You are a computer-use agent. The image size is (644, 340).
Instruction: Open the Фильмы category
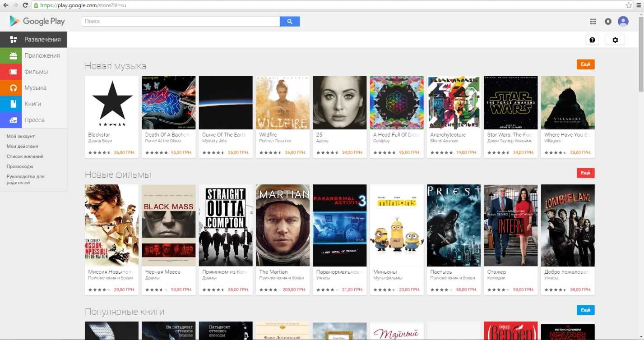click(x=36, y=72)
